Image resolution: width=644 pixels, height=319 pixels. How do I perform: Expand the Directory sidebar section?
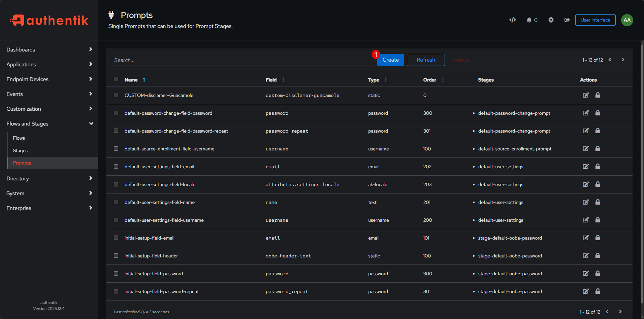point(49,178)
